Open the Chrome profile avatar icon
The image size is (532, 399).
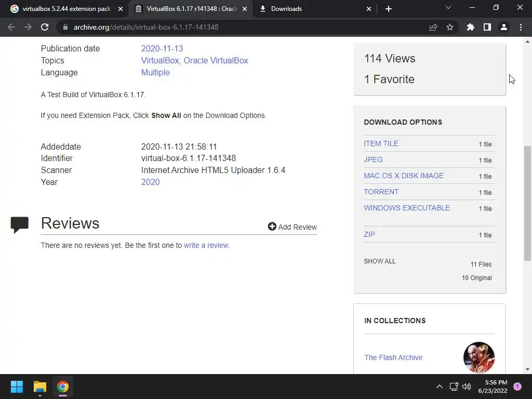coord(504,27)
